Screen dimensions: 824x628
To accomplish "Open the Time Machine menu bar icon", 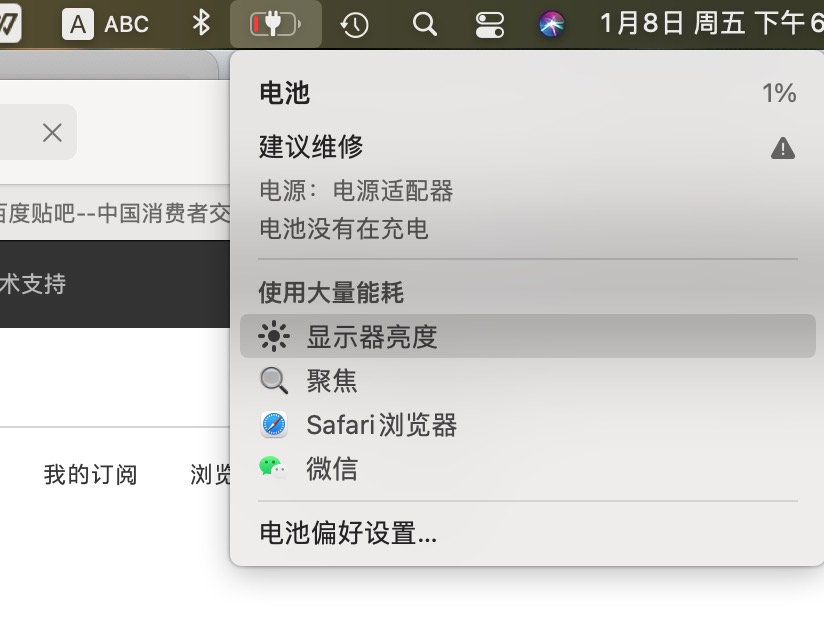I will tap(354, 24).
